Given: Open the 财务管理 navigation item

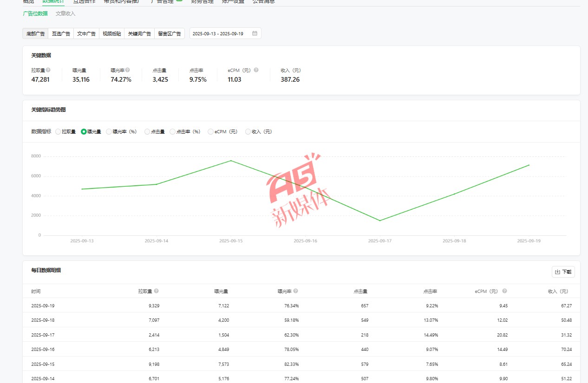Looking at the screenshot, I should click(203, 2).
